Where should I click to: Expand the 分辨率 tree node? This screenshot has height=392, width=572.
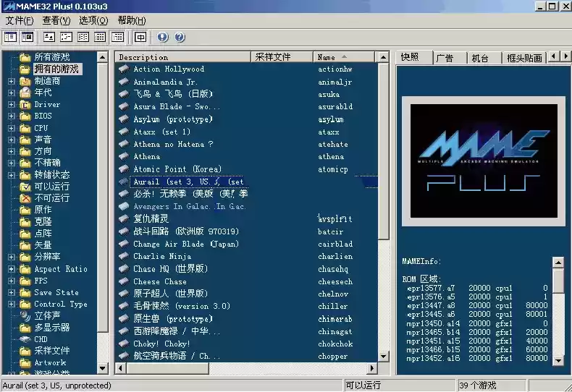click(x=12, y=257)
